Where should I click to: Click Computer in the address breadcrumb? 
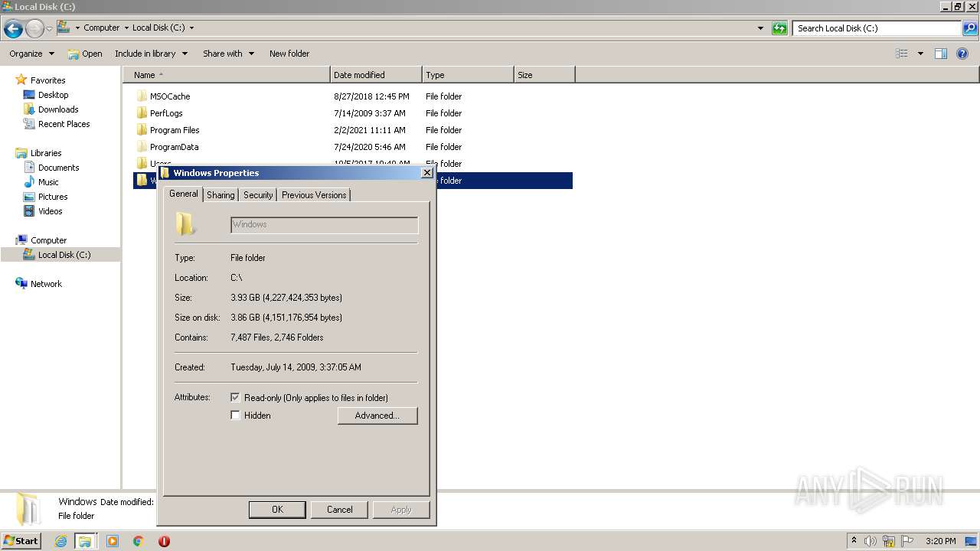(x=101, y=28)
